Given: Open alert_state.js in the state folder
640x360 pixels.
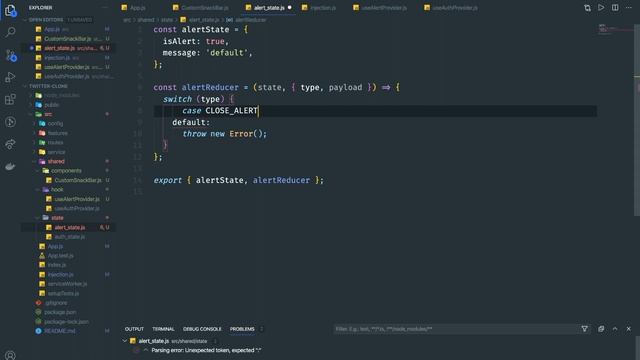Looking at the screenshot, I should [70, 227].
